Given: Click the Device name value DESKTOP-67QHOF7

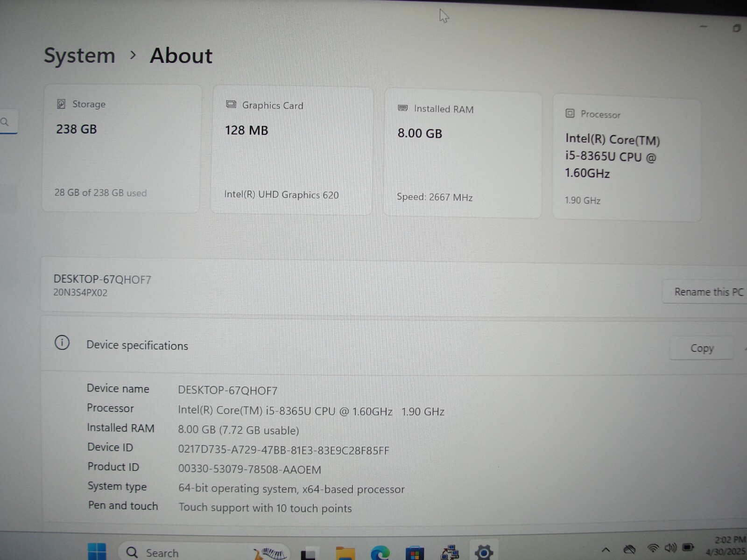Looking at the screenshot, I should tap(227, 390).
